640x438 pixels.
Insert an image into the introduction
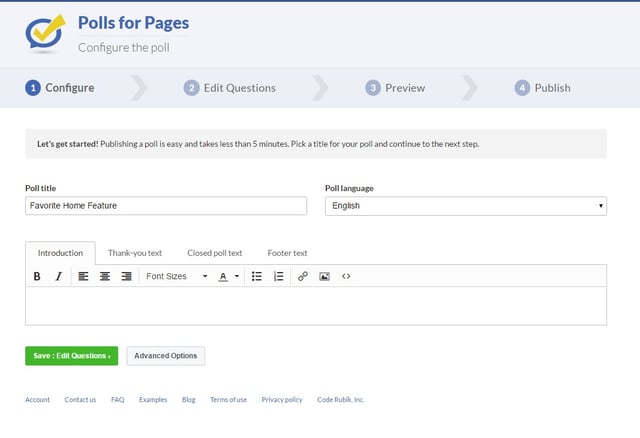click(x=324, y=276)
